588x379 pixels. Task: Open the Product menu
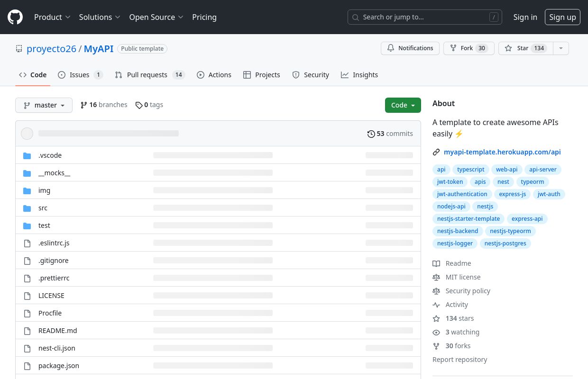point(52,17)
